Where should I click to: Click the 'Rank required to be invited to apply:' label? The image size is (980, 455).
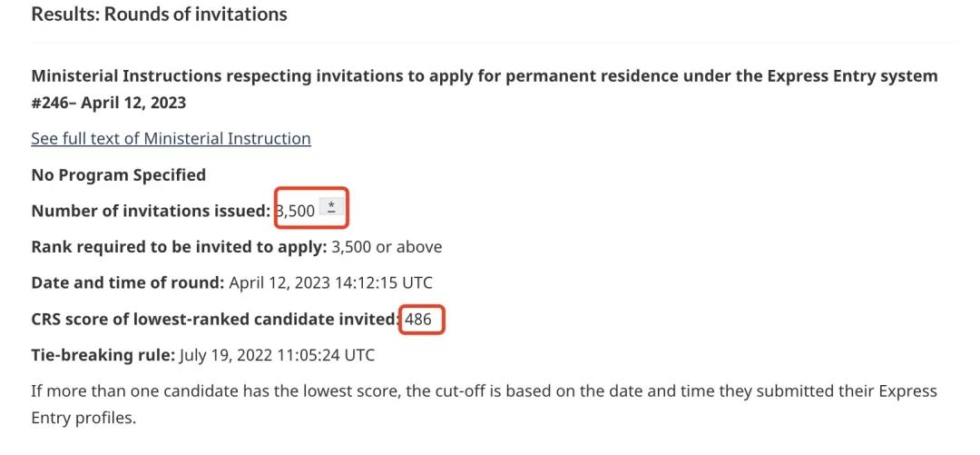[x=179, y=246]
